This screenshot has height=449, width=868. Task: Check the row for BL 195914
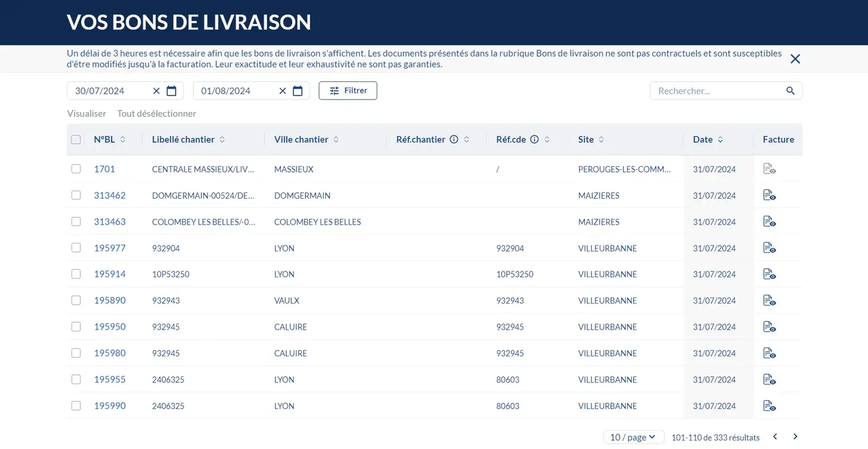click(76, 274)
